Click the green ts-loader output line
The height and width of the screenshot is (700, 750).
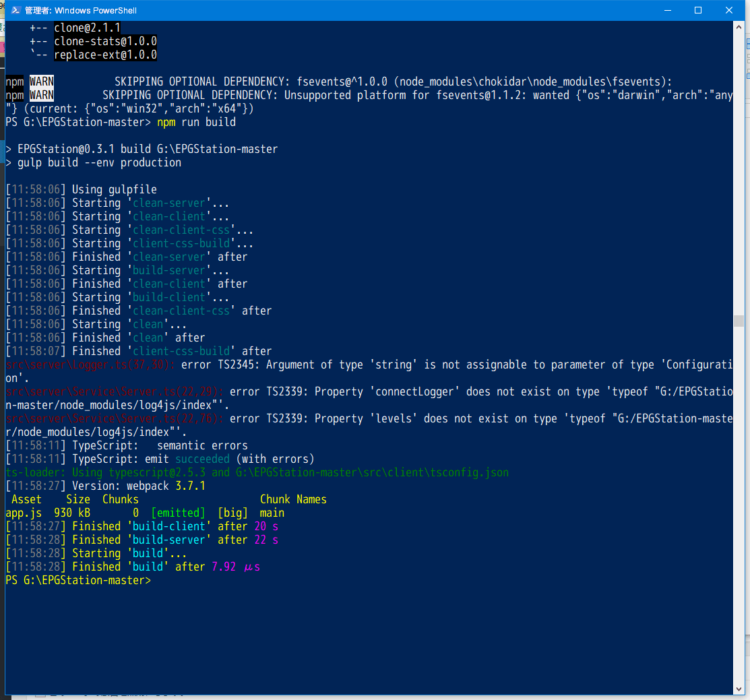point(256,472)
